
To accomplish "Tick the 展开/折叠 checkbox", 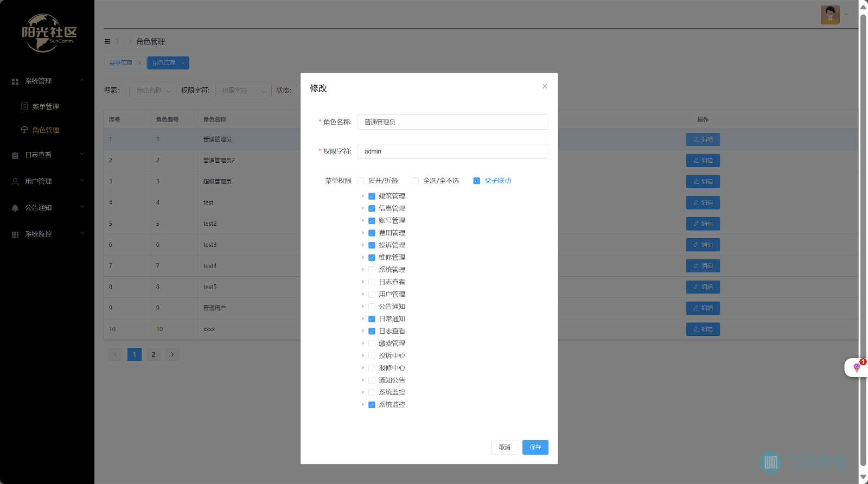I will click(x=360, y=181).
